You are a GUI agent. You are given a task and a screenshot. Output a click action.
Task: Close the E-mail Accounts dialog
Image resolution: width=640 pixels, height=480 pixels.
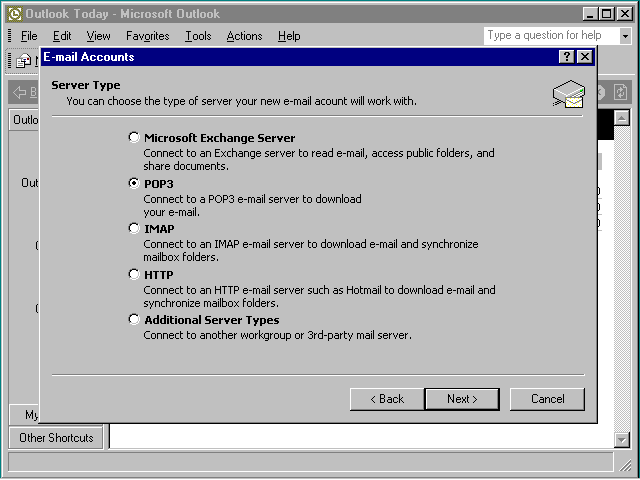584,57
